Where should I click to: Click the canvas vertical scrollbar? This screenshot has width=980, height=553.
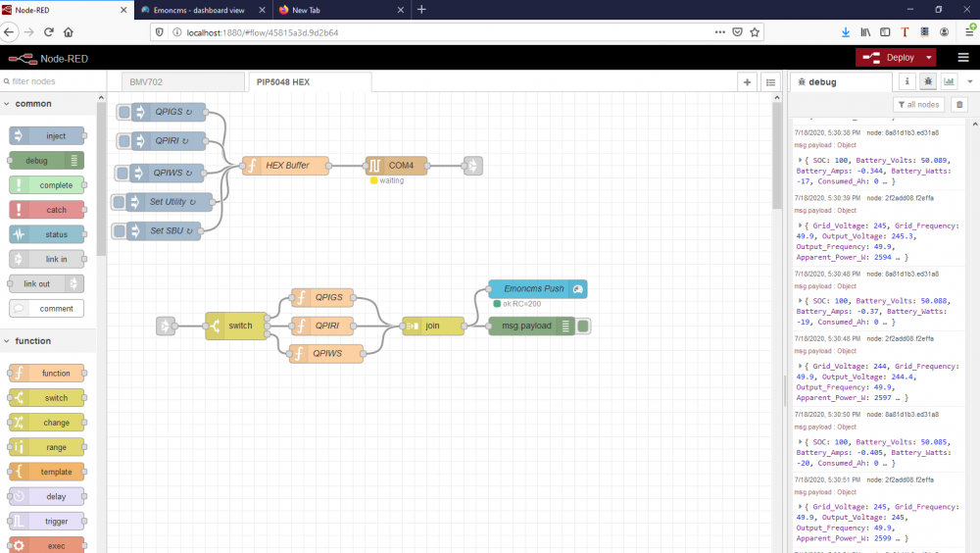tap(777, 157)
